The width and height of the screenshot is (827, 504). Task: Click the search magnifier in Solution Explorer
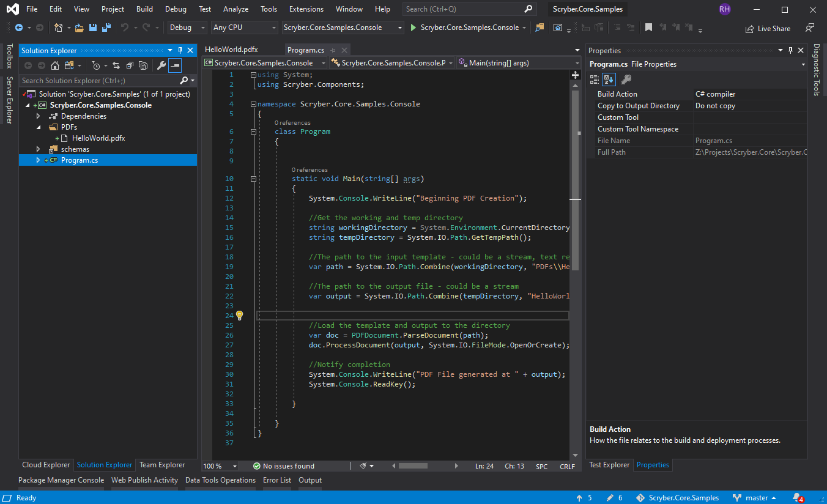click(x=184, y=81)
